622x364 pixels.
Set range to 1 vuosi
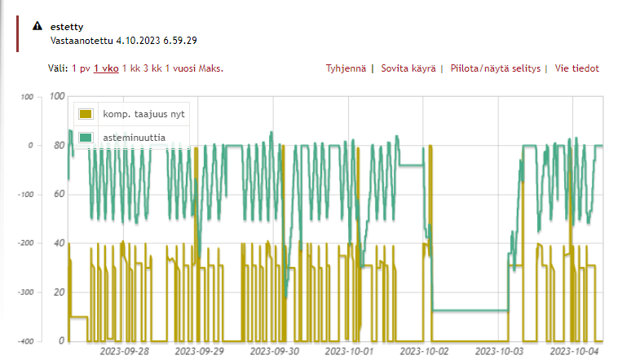180,68
